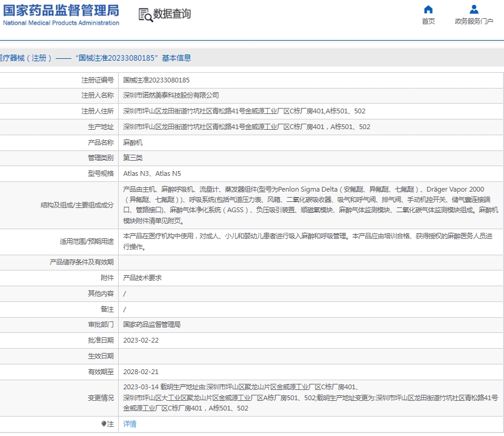Click the 管理类别 row label
This screenshot has height=436, width=504.
[101, 158]
